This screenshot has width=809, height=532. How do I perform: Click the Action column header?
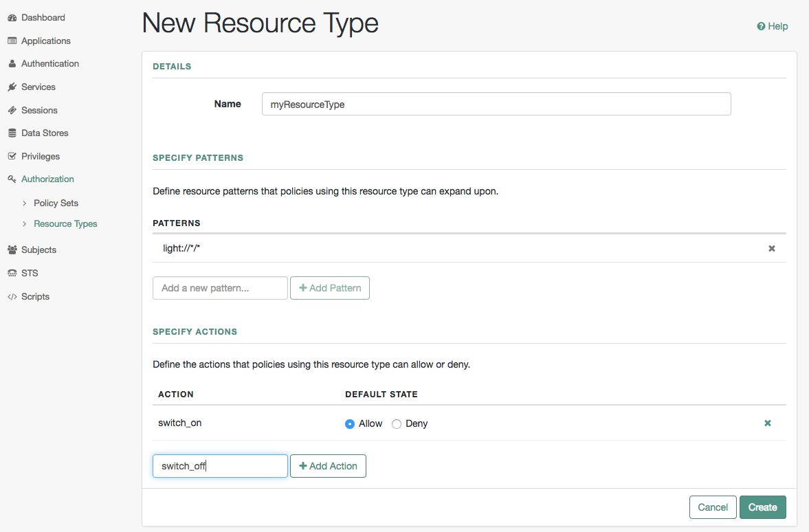176,395
